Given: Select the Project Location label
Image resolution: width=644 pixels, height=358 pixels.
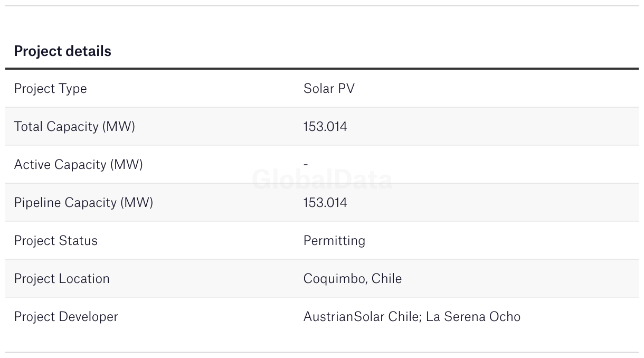Looking at the screenshot, I should [x=62, y=278].
